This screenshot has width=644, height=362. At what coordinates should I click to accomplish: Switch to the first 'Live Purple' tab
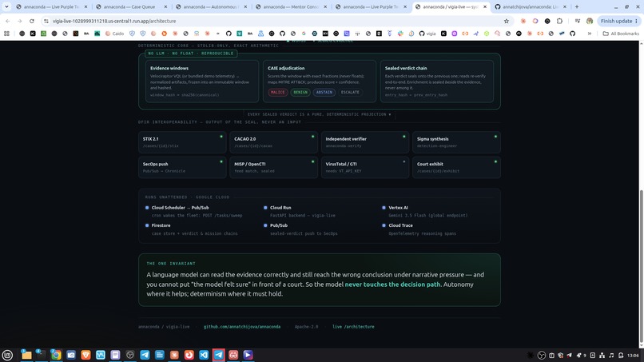click(x=52, y=6)
